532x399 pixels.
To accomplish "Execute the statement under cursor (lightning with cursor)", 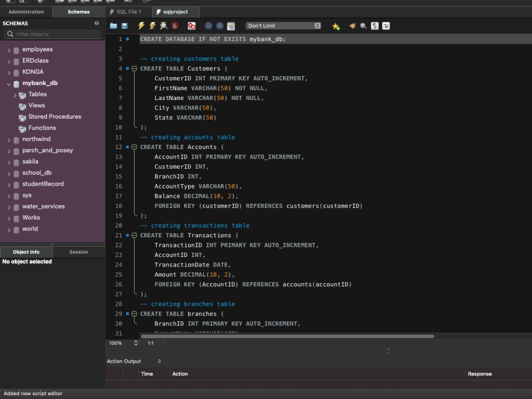I will click(x=152, y=26).
